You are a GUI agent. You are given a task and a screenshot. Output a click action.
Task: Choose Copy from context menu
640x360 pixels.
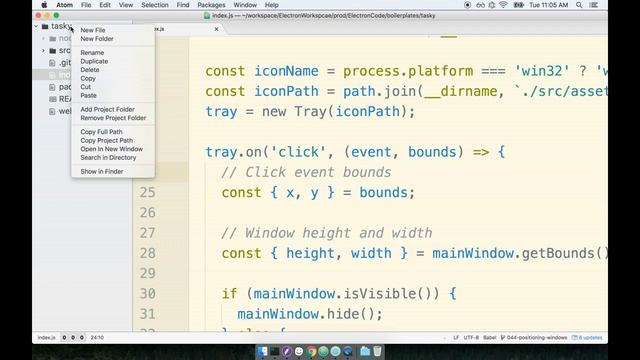tap(88, 78)
